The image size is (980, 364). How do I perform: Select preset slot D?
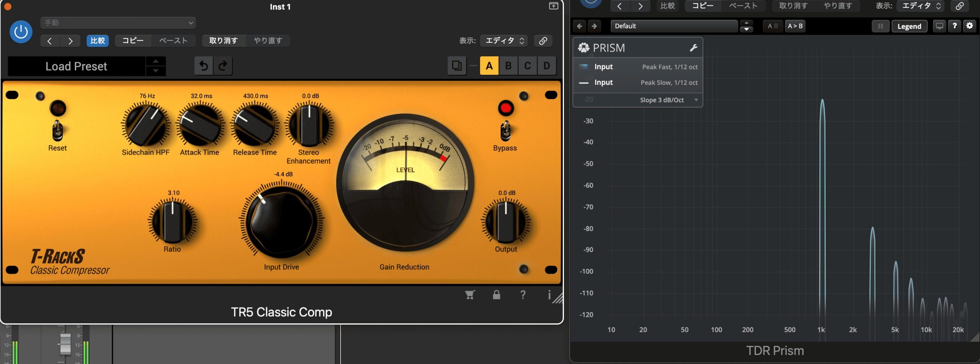547,66
